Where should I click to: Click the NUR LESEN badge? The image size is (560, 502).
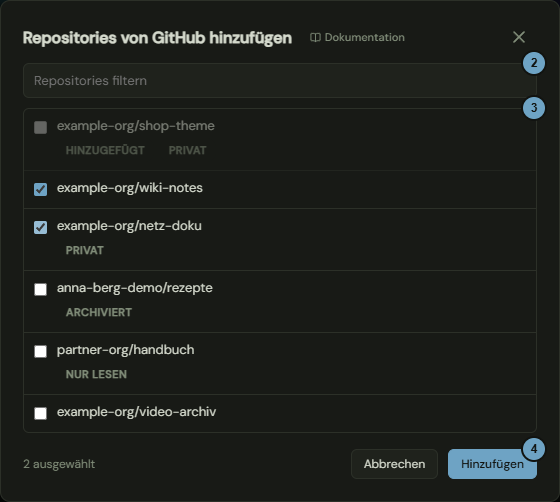click(x=96, y=374)
